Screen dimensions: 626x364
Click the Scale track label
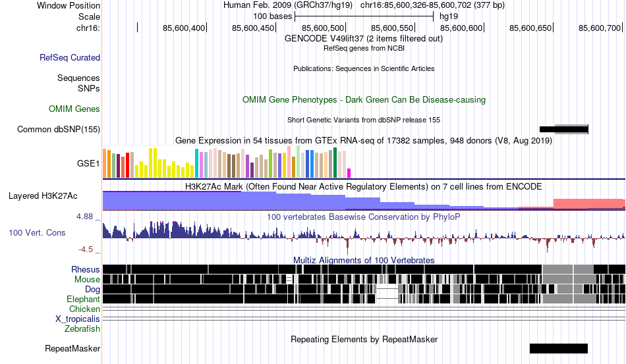point(90,16)
